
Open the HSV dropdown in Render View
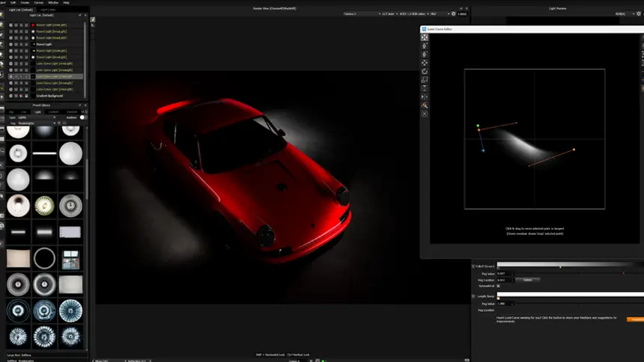point(440,13)
